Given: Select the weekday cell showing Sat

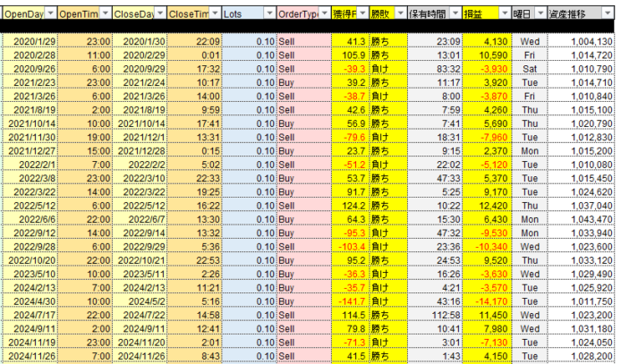Looking at the screenshot, I should point(530,68).
